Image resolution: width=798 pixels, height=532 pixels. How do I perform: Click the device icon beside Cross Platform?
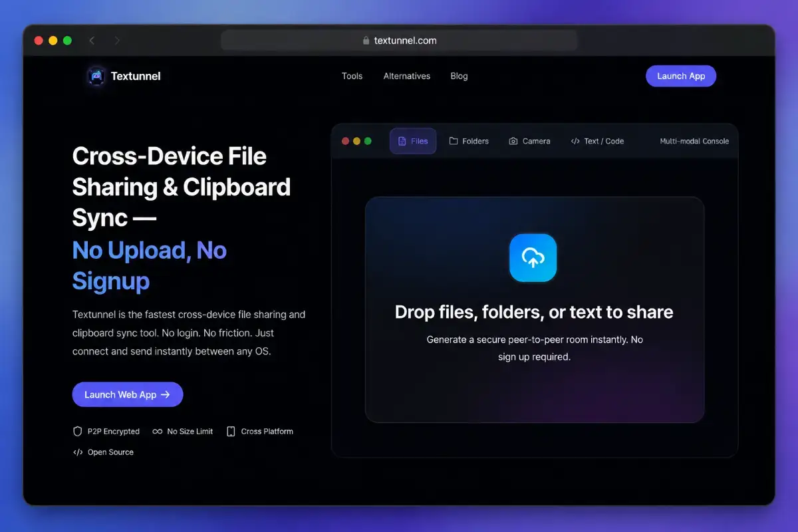click(x=231, y=432)
